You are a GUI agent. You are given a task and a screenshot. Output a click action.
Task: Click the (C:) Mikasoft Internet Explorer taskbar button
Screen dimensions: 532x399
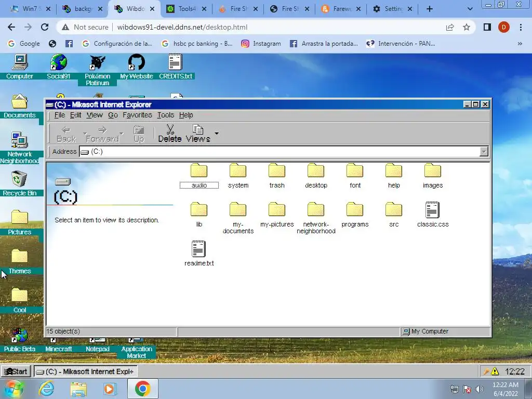coord(86,371)
